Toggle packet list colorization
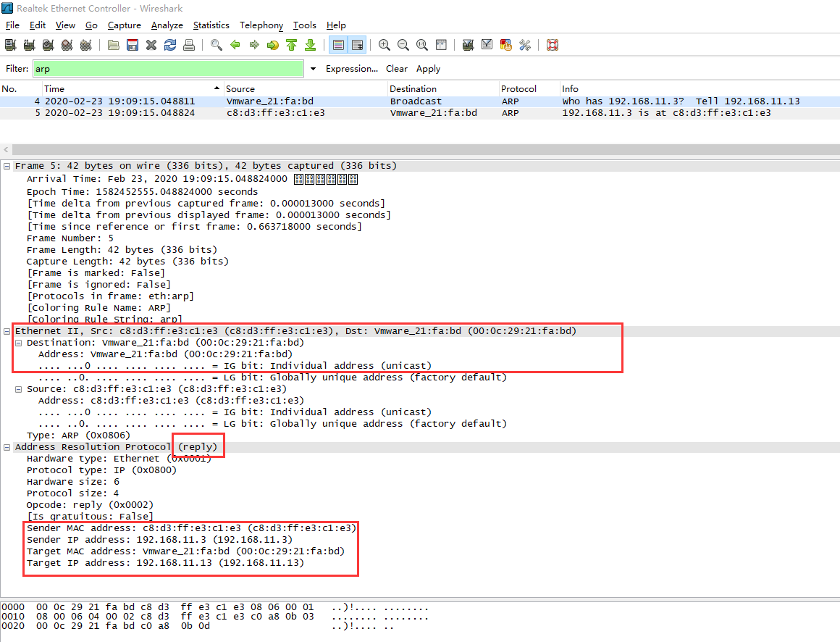 (x=337, y=44)
